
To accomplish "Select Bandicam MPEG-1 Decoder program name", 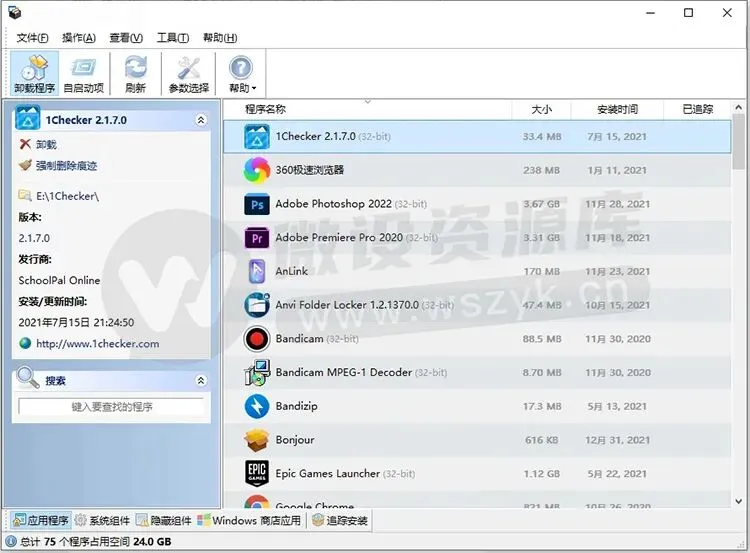I will (343, 372).
